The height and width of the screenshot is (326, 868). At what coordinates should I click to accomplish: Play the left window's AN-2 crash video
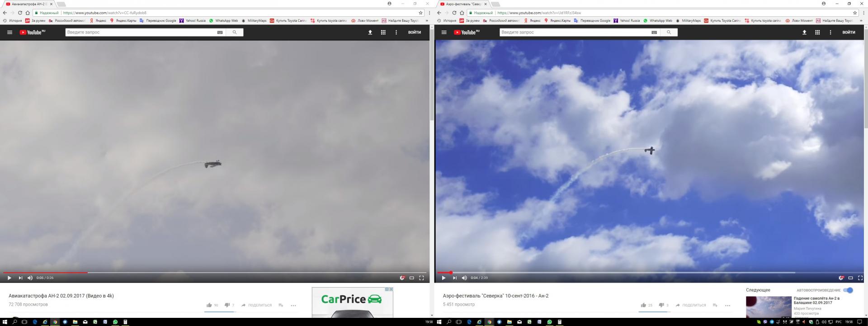[9, 278]
